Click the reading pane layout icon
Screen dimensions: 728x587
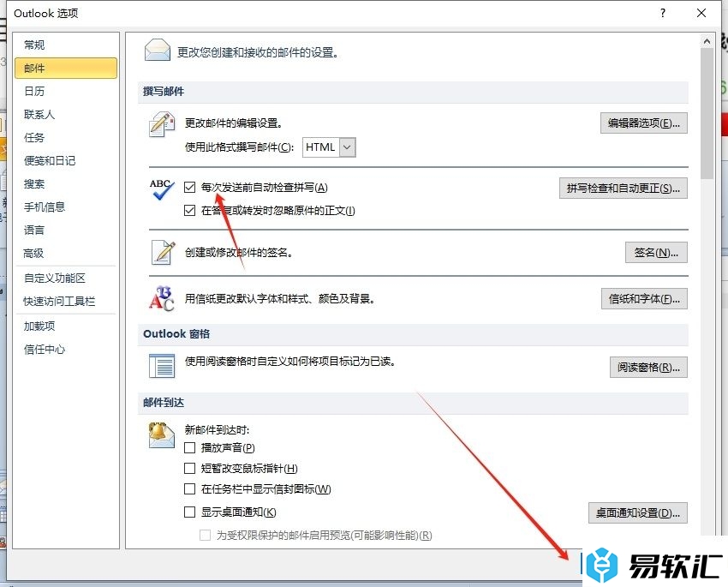(x=162, y=365)
